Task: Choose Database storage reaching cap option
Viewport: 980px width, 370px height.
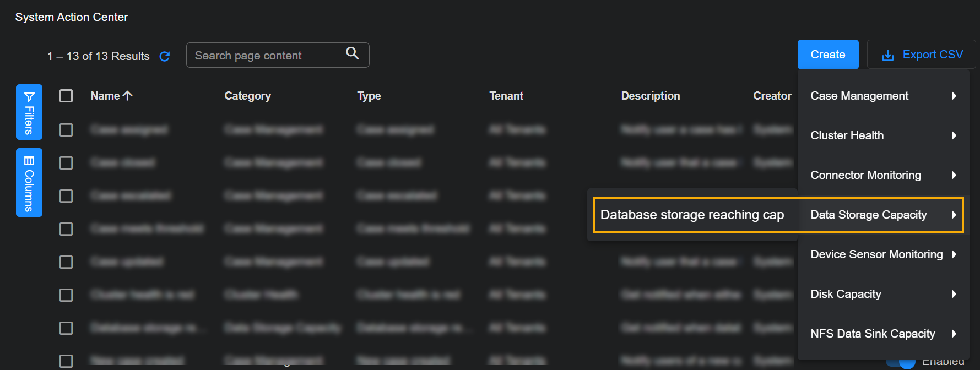Action: (x=692, y=215)
